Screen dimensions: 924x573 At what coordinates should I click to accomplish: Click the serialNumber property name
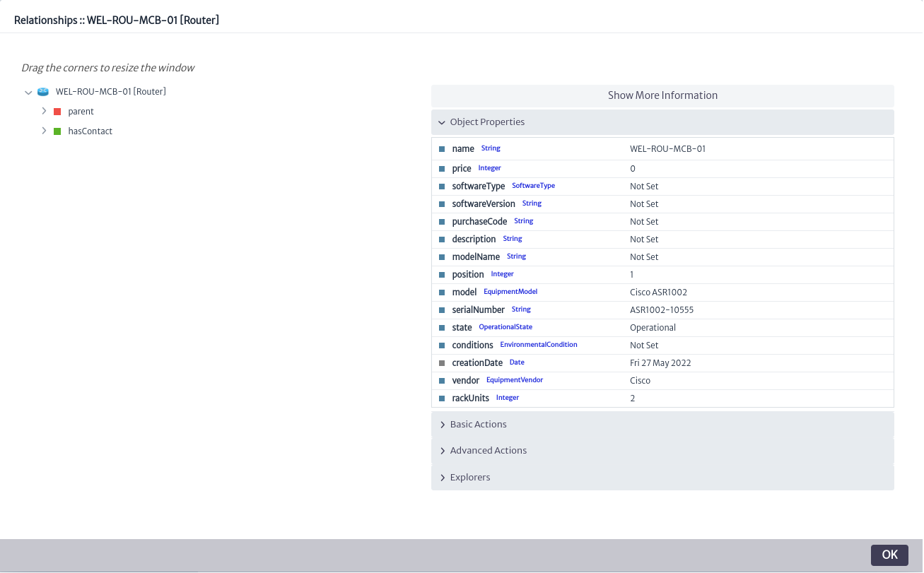click(479, 310)
